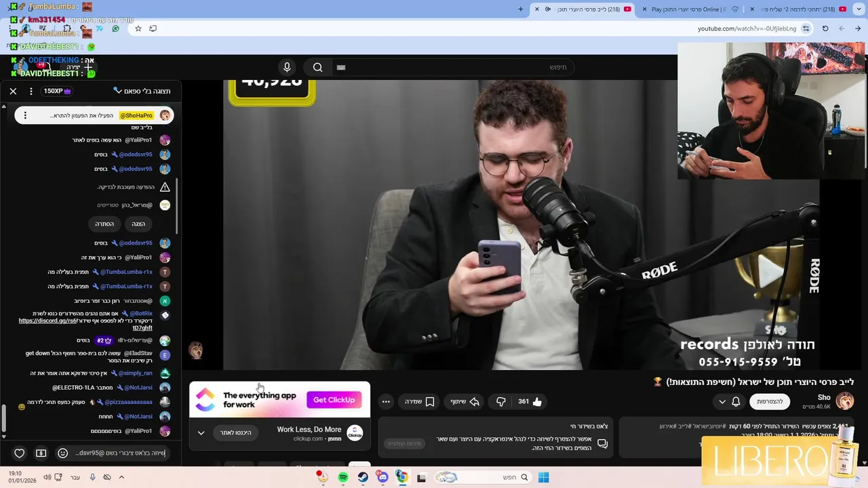
Task: Open Sho channel avatar
Action: tap(844, 401)
